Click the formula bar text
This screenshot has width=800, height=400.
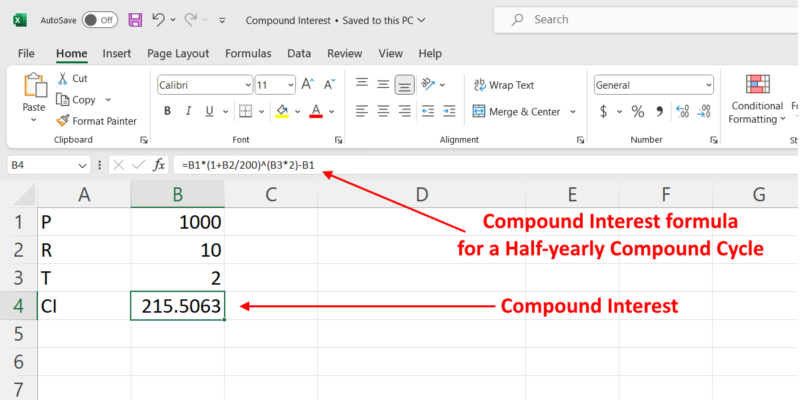(x=247, y=165)
